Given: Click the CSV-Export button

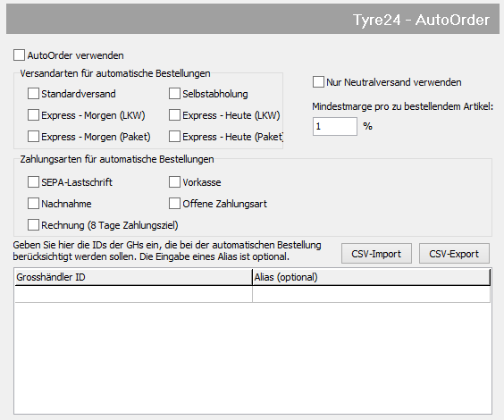Looking at the screenshot, I should 454,254.
